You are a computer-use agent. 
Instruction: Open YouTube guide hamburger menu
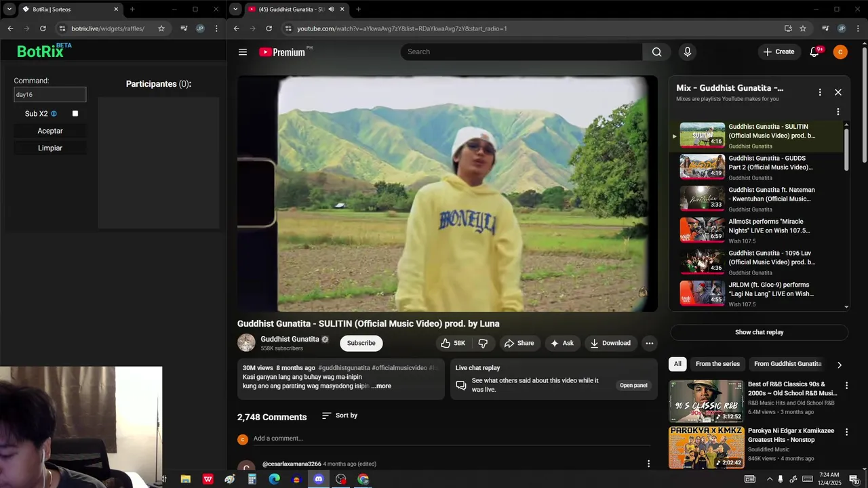[243, 52]
